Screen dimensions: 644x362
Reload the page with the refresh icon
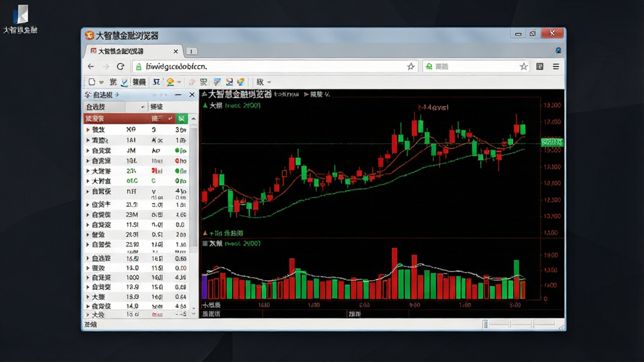[x=120, y=67]
